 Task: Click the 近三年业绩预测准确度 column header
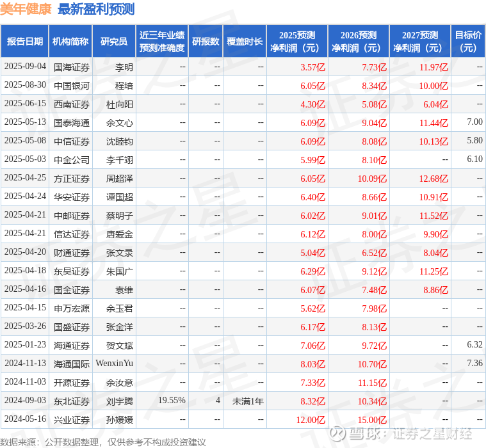point(162,42)
